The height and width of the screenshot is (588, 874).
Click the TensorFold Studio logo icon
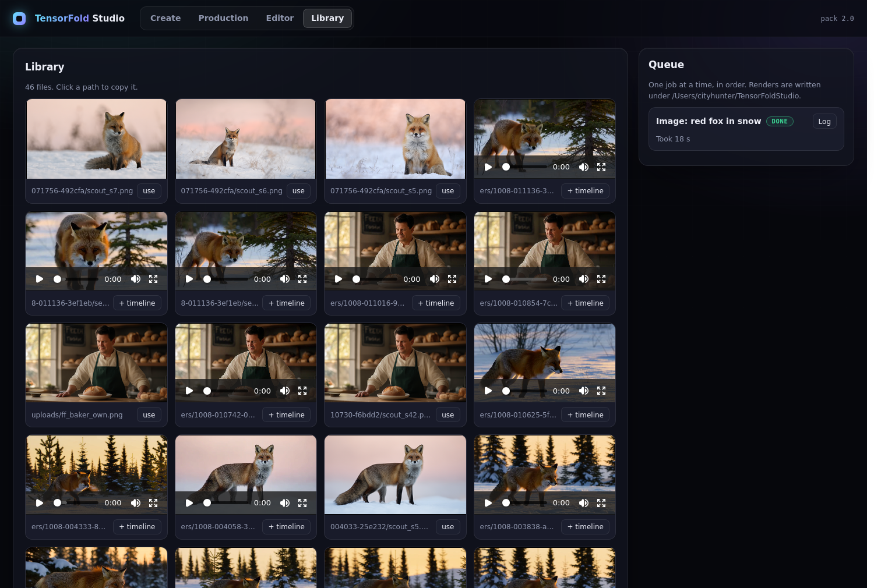(19, 19)
